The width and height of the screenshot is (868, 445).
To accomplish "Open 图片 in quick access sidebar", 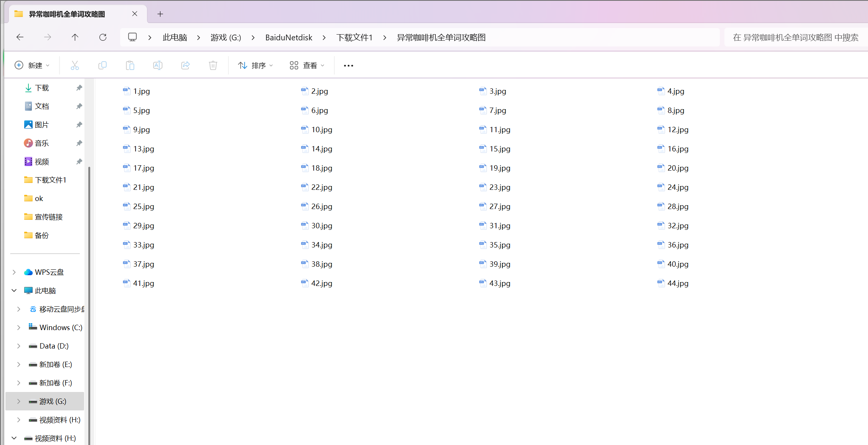I will point(42,125).
